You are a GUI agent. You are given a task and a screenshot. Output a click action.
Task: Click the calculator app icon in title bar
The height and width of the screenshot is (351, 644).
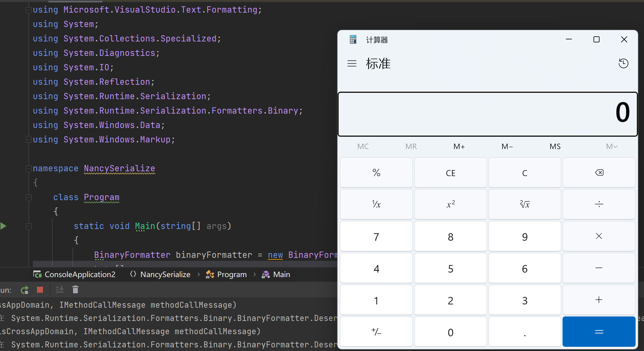point(353,39)
